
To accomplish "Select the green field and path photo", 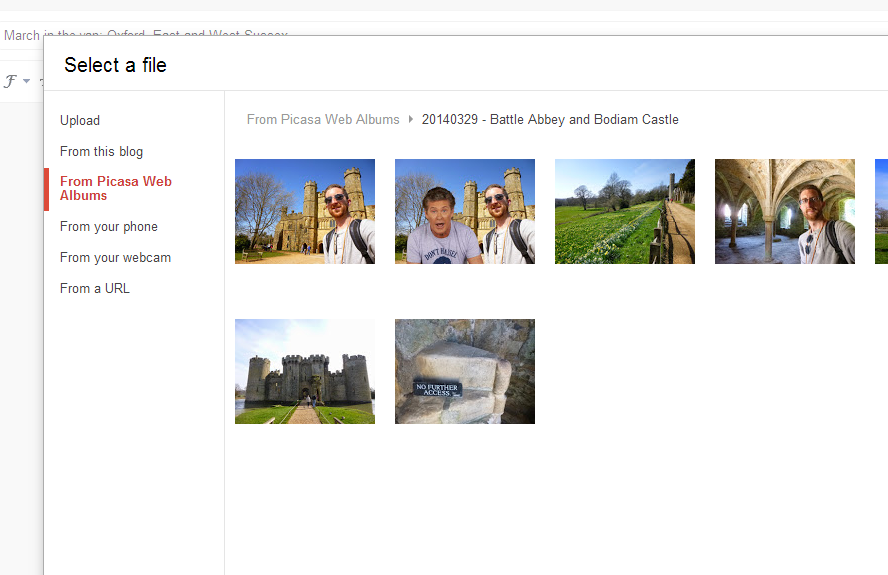I will pyautogui.click(x=625, y=211).
